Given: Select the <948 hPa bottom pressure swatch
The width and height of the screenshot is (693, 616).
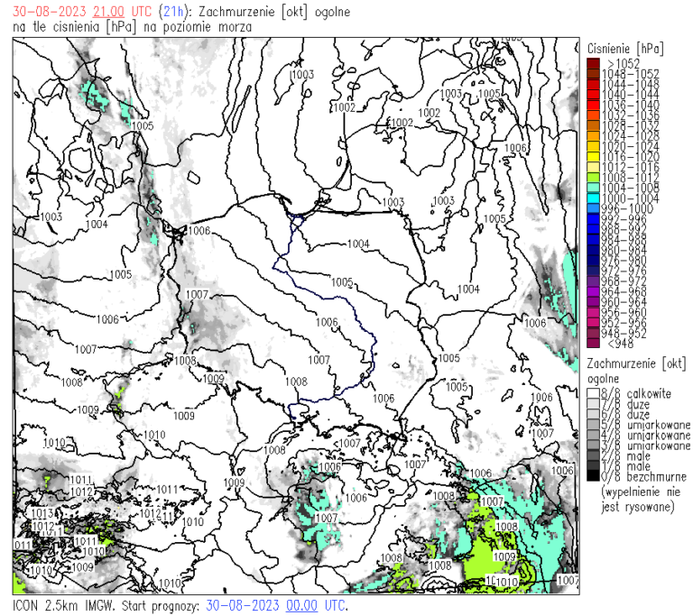Looking at the screenshot, I should point(593,343).
